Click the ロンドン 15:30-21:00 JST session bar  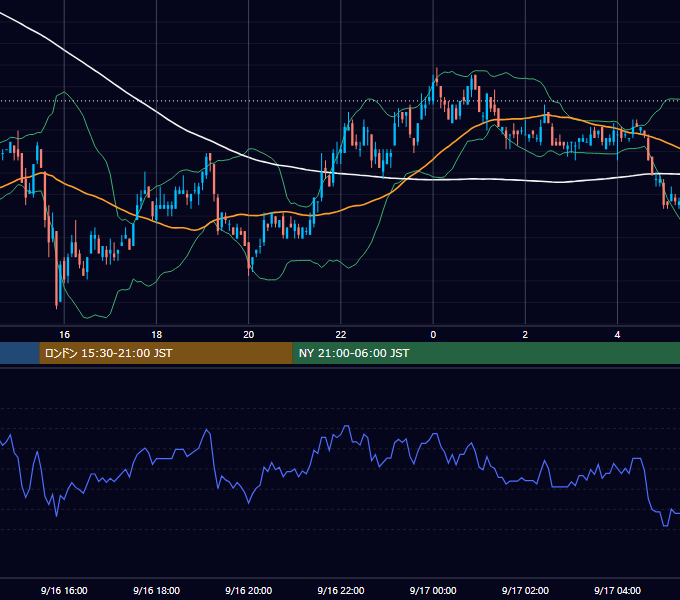click(x=166, y=353)
